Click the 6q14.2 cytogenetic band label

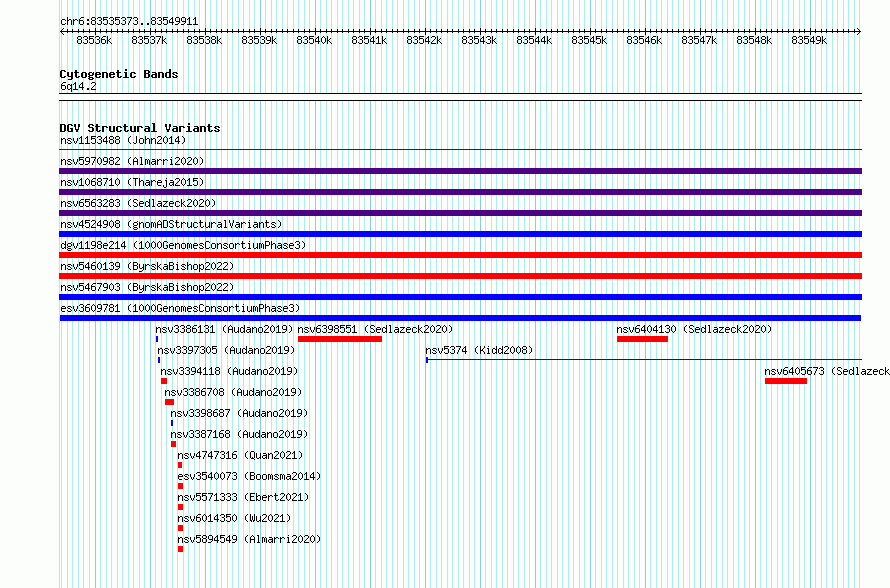[78, 87]
